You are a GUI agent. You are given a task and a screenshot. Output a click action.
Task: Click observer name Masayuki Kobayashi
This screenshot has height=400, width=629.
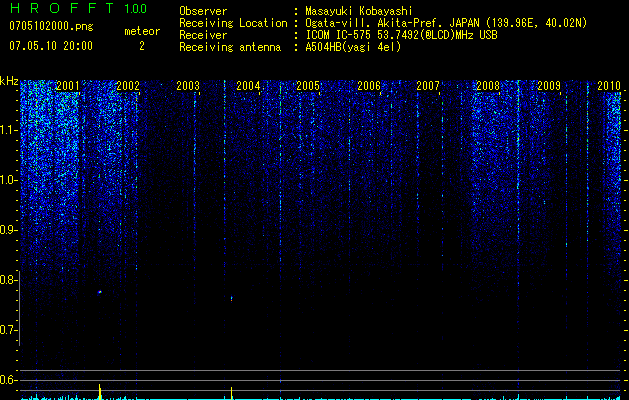pyautogui.click(x=359, y=12)
